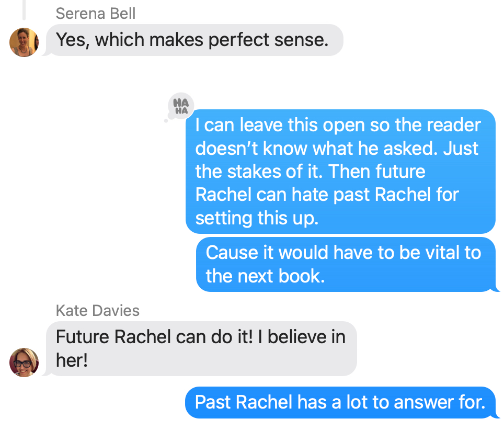Click "setting this up." in the blue bubble
Image resolution: width=504 pixels, height=430 pixels.
click(257, 218)
